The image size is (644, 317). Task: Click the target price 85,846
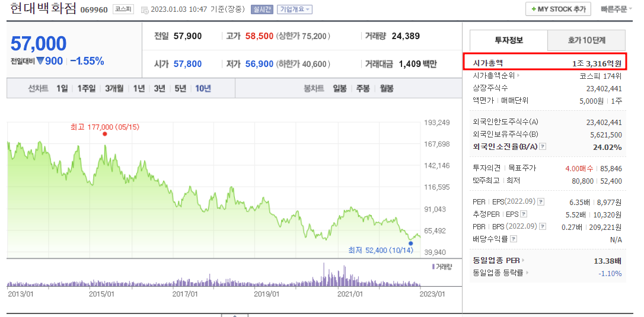coord(611,169)
